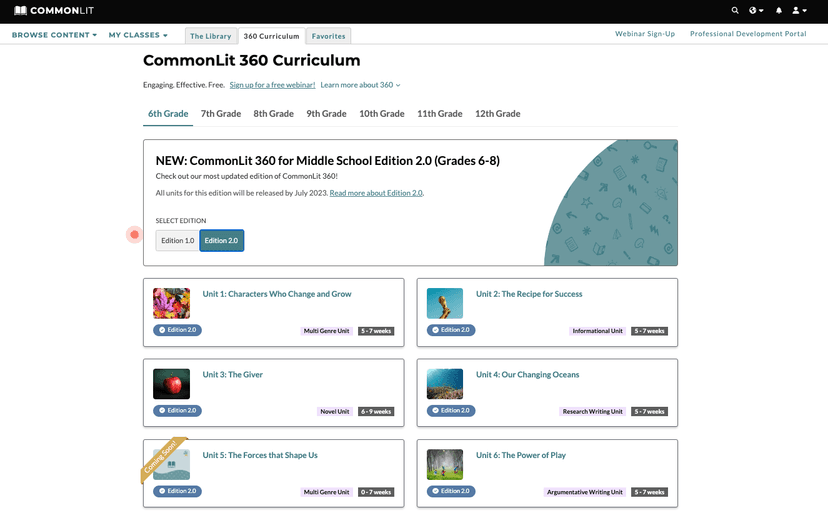Click the Edition 2.0 badge on Unit 5

[177, 491]
